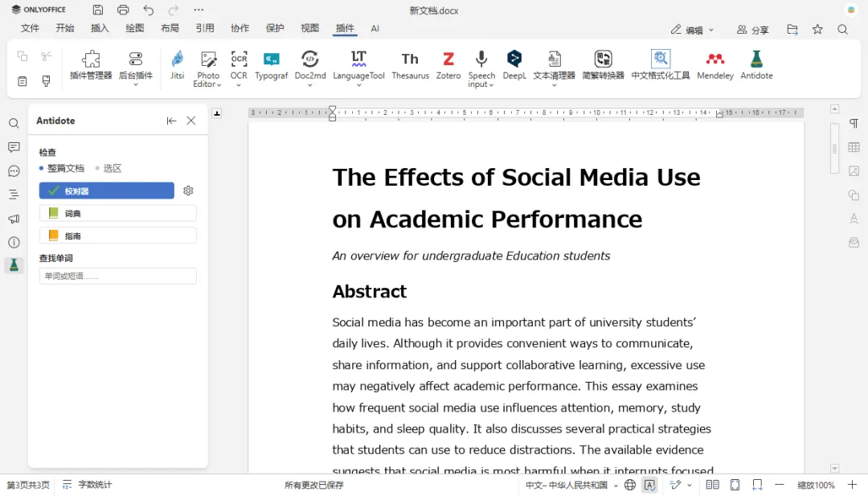
Task: Undo the last action
Action: click(x=149, y=10)
